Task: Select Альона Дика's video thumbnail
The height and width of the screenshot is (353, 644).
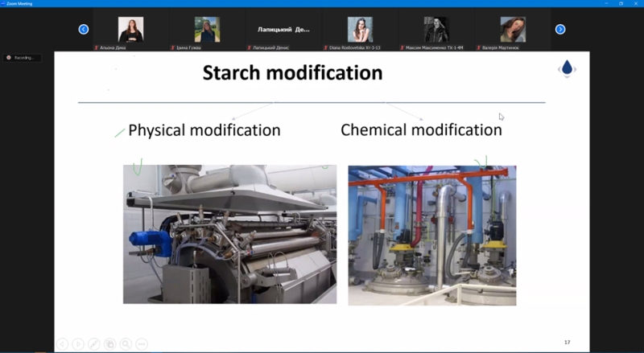Action: coord(130,30)
